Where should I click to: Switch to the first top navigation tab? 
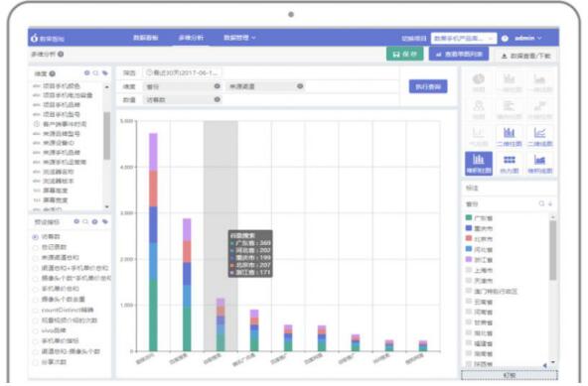[x=145, y=38]
